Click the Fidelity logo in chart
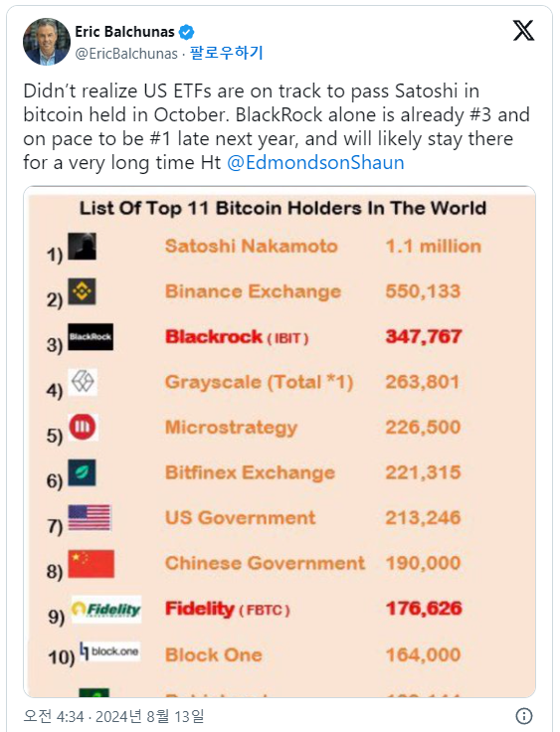Screen dimensions: 560x732 click(x=106, y=610)
